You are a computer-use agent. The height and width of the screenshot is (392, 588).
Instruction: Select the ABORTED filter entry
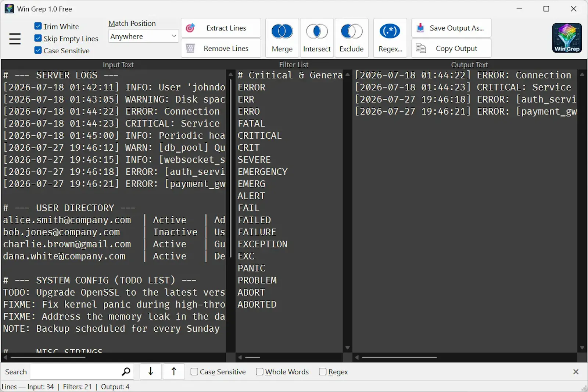click(x=257, y=304)
